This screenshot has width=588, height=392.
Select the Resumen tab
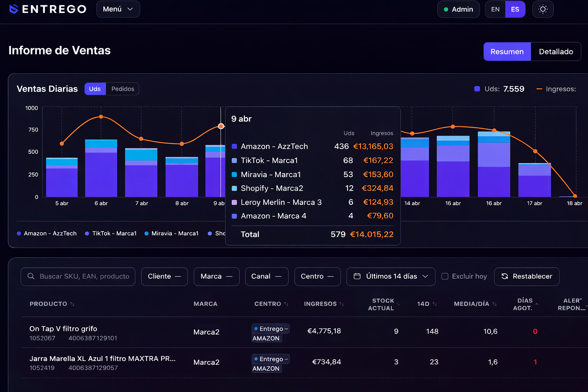tap(507, 52)
